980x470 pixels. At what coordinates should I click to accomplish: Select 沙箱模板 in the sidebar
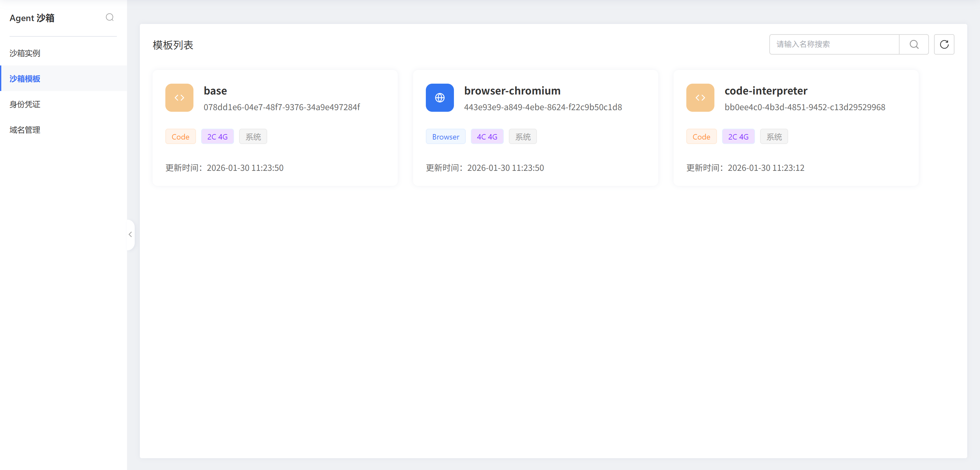25,79
